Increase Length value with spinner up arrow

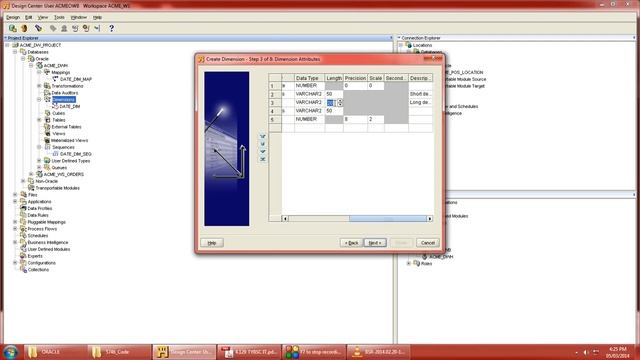tap(340, 100)
